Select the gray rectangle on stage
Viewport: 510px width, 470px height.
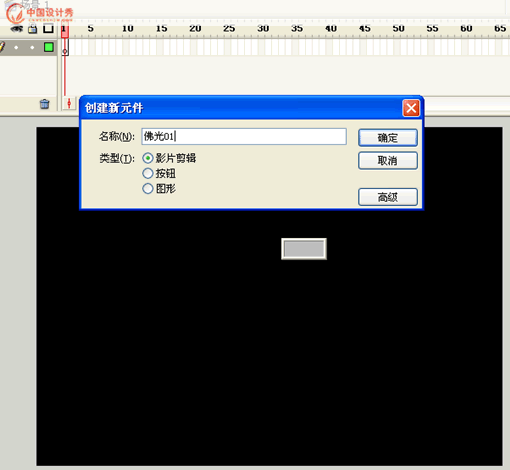pyautogui.click(x=304, y=249)
